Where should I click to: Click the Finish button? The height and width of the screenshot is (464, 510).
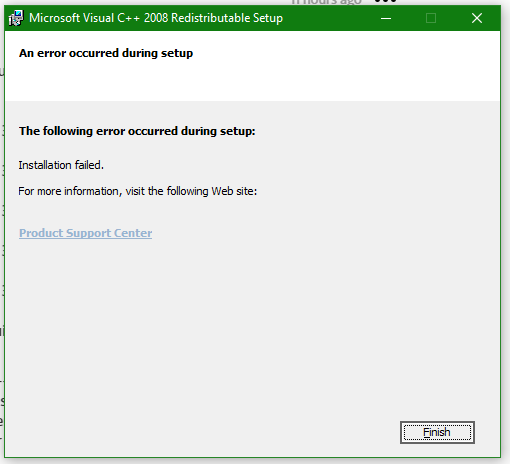(x=437, y=432)
